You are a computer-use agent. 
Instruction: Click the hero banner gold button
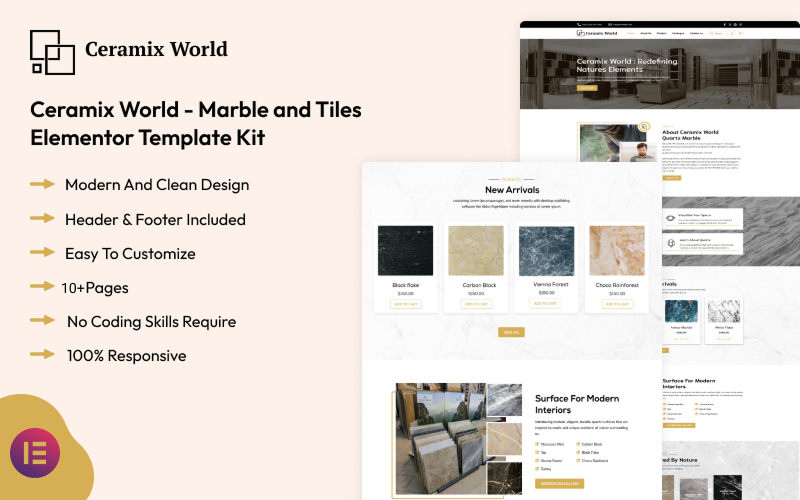coord(587,88)
